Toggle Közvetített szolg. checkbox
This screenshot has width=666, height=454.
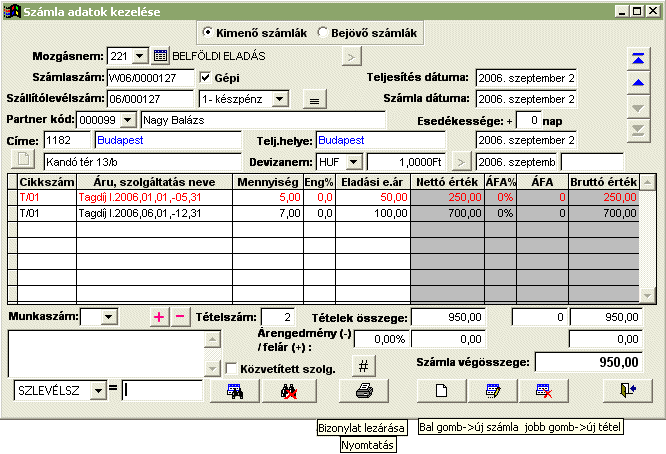pyautogui.click(x=231, y=368)
